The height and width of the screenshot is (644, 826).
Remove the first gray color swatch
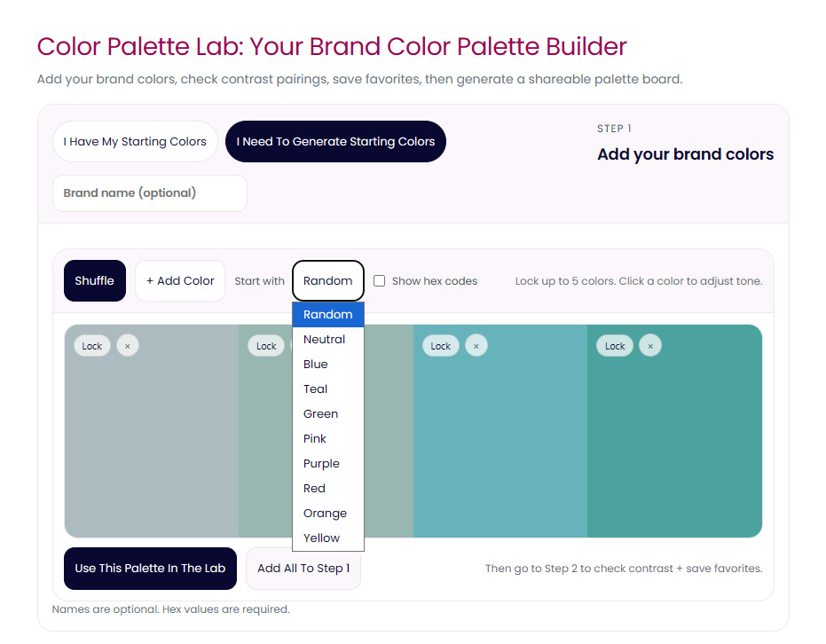128,346
